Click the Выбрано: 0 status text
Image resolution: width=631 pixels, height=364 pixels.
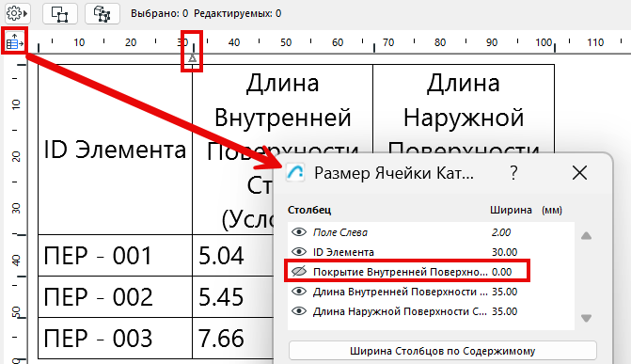[x=159, y=13]
